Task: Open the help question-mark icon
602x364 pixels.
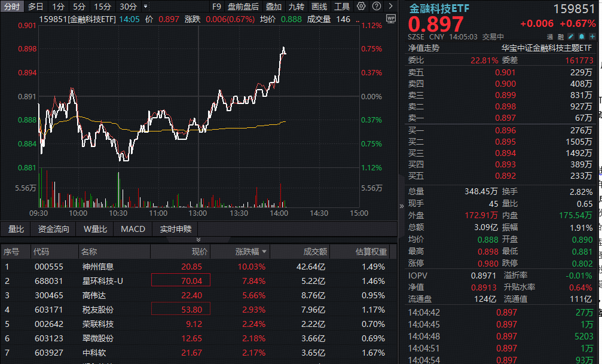Action: click(376, 6)
